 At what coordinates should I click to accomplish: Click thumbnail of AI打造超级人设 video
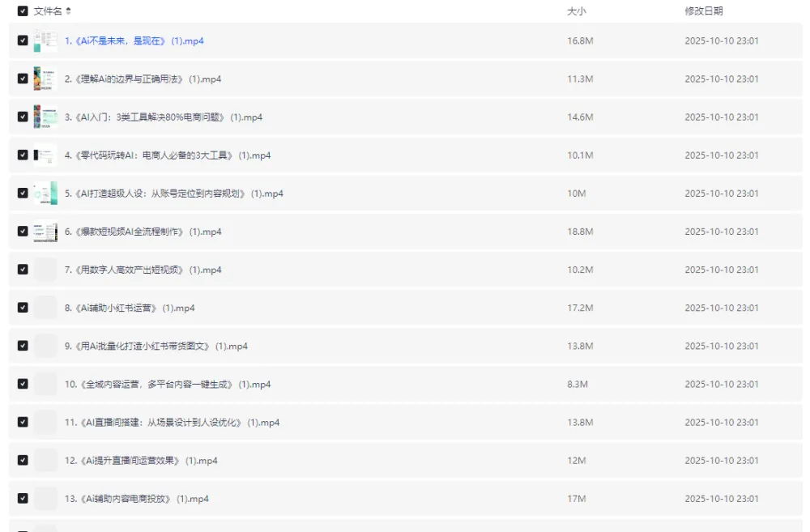coord(45,194)
